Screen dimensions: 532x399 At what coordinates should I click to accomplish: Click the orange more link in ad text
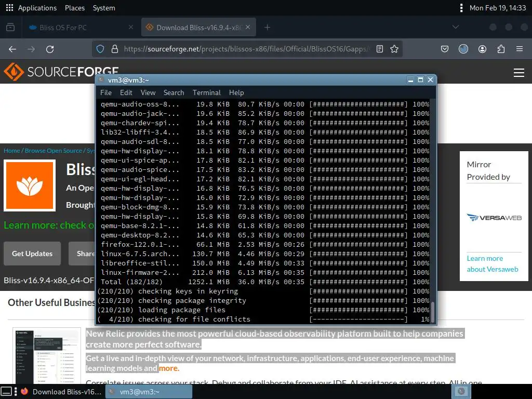[169, 368]
